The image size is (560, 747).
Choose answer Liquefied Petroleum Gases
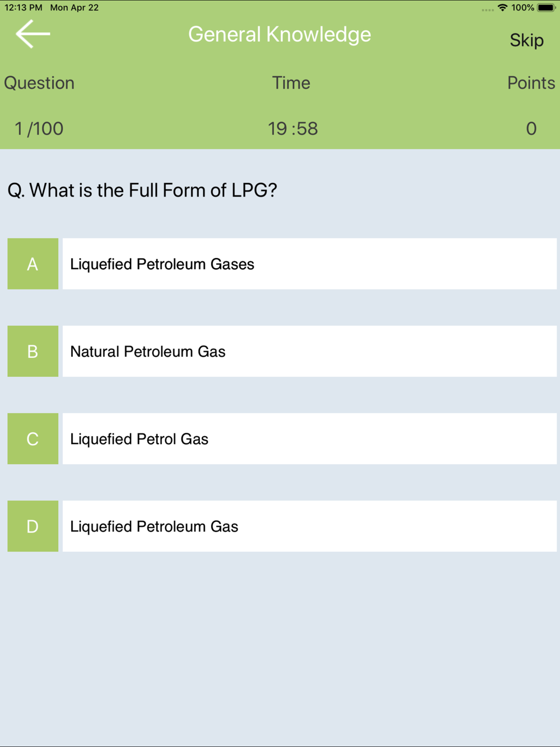(310, 264)
